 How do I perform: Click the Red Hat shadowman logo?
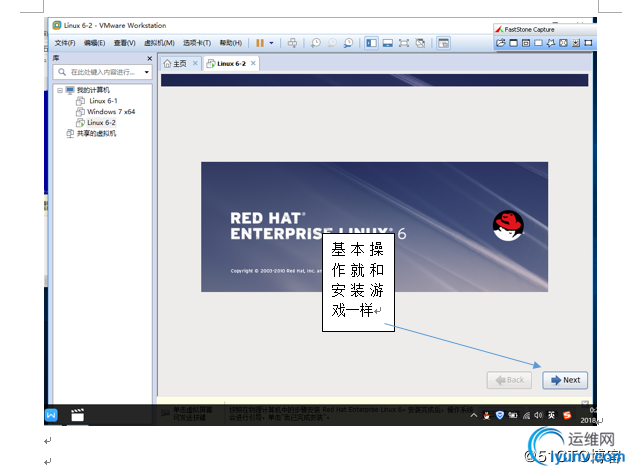508,225
